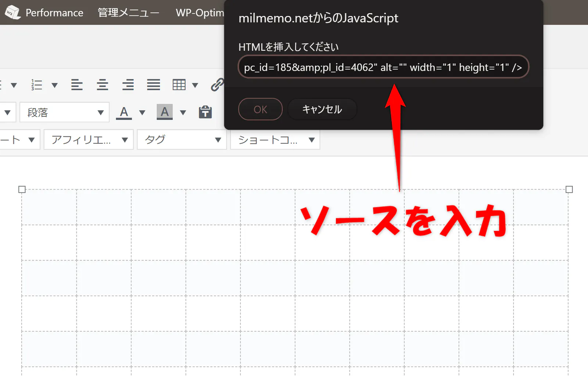The image size is (588, 376).
Task: Open the numbered list style dropdown arrow
Action: (x=55, y=85)
